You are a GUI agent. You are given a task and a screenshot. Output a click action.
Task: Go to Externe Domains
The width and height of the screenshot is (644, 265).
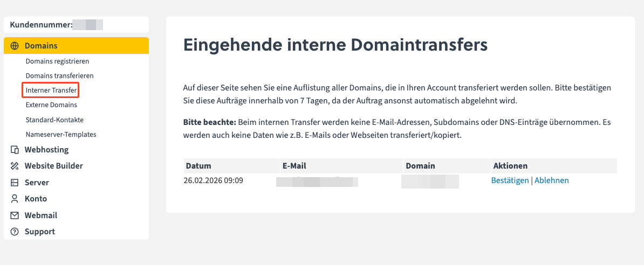pyautogui.click(x=51, y=105)
